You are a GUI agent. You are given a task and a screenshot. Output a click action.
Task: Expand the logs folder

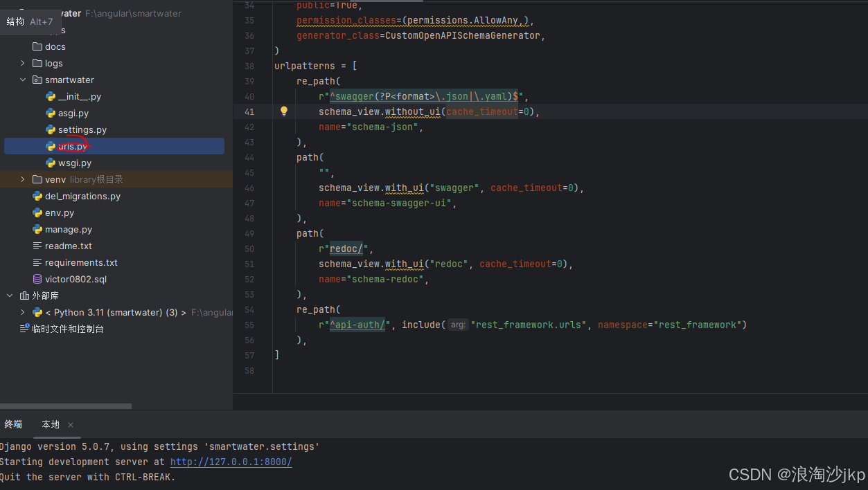coord(23,63)
